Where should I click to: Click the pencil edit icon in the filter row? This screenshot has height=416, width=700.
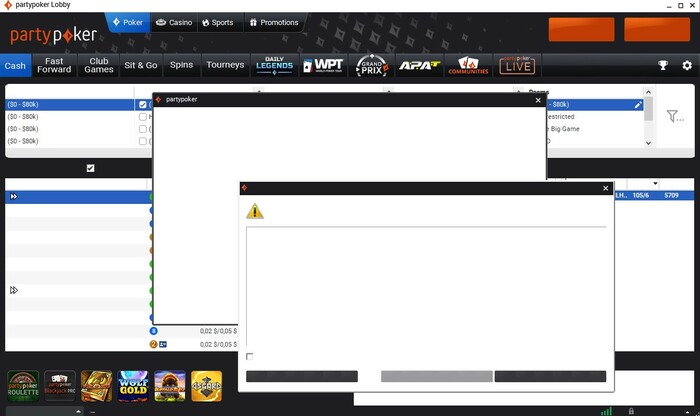pos(638,105)
